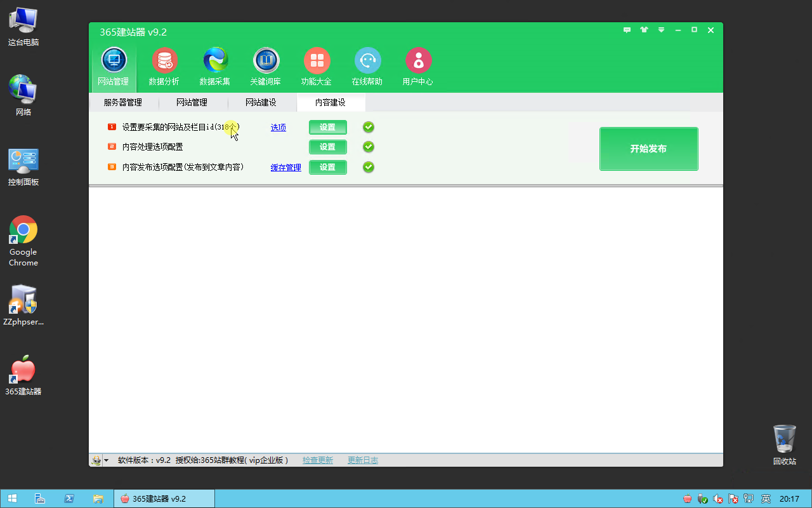Click the feedback chat bubble icon in title bar
The width and height of the screenshot is (812, 508).
pos(627,30)
